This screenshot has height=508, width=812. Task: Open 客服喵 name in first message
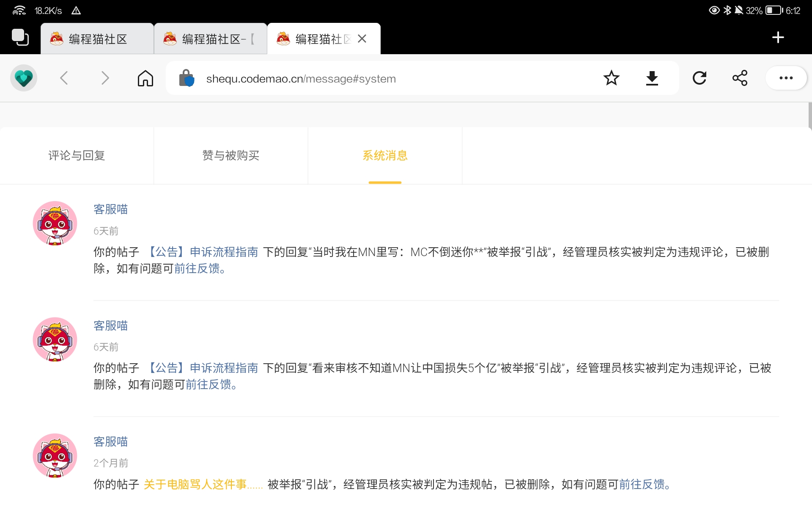point(110,209)
